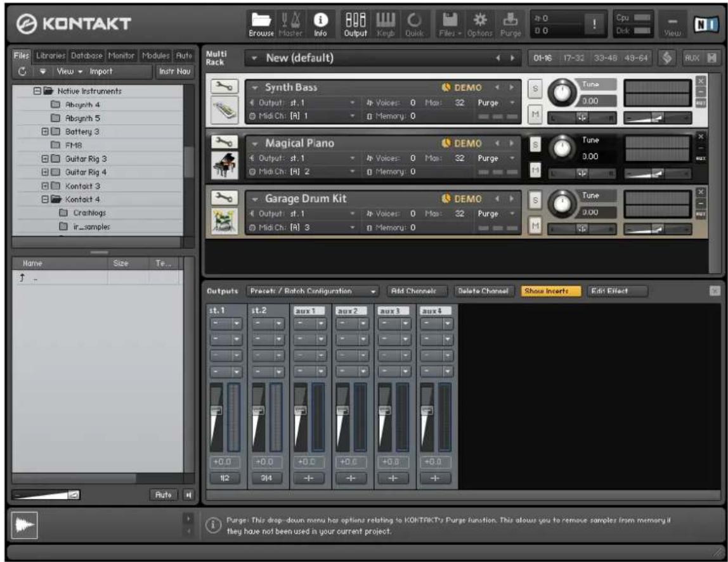This screenshot has height=562, width=728.
Task: Open the Multi Rack New (default) menu arrow
Action: click(x=254, y=58)
